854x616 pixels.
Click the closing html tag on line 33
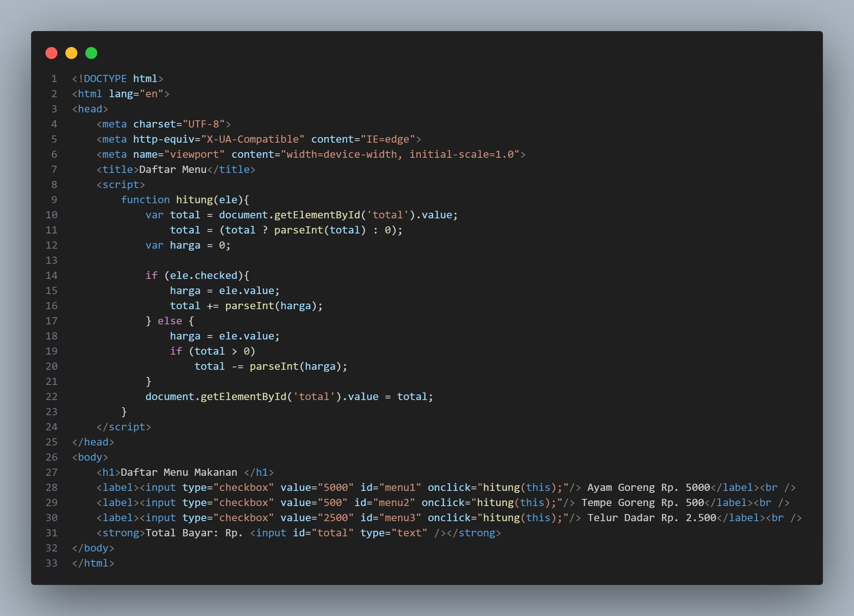click(93, 563)
